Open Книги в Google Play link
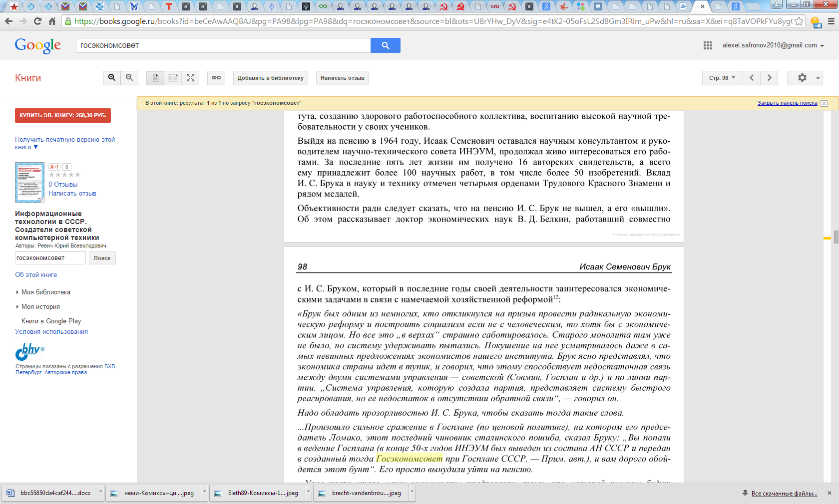 pyautogui.click(x=51, y=321)
